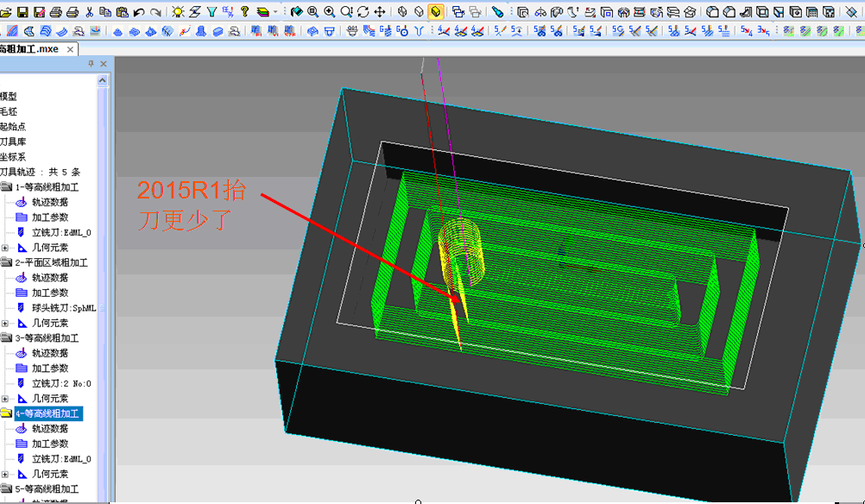This screenshot has width=865, height=504.
Task: Switch to the 高粗加工.mxe document tab
Action: (33, 49)
